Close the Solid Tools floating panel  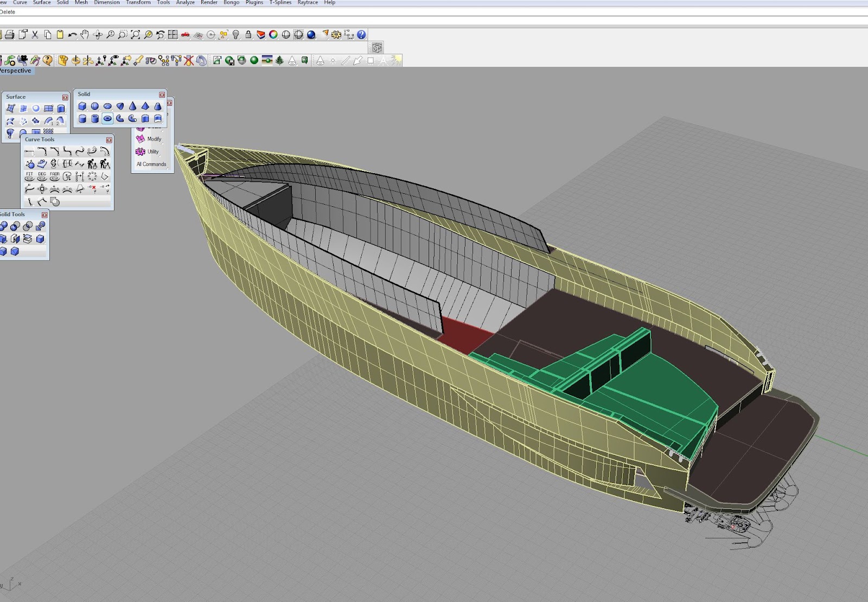pos(44,215)
